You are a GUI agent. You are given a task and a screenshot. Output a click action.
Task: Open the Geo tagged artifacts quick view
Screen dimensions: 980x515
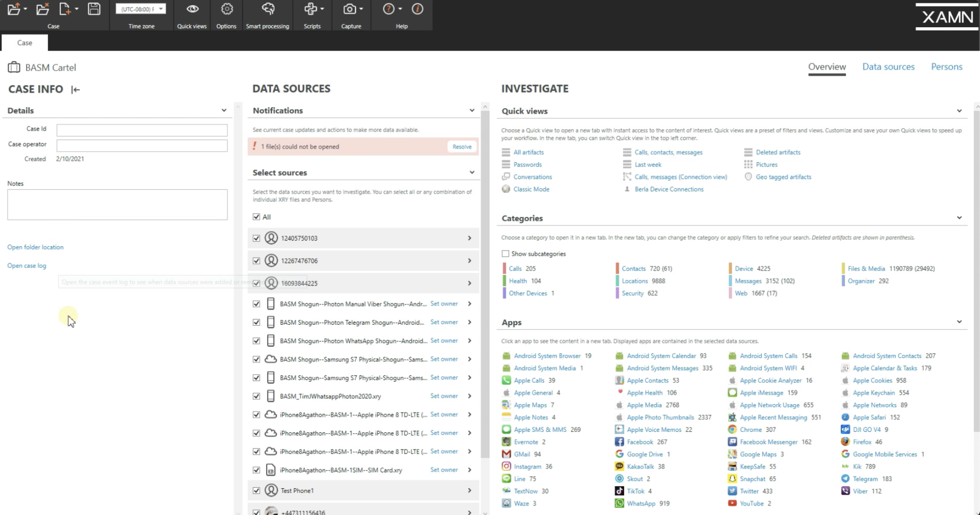click(783, 176)
